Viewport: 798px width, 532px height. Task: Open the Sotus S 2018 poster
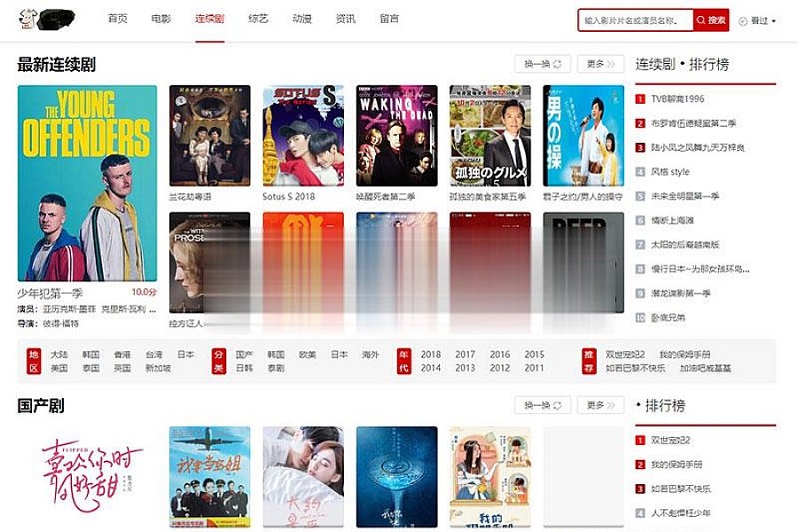pyautogui.click(x=303, y=136)
